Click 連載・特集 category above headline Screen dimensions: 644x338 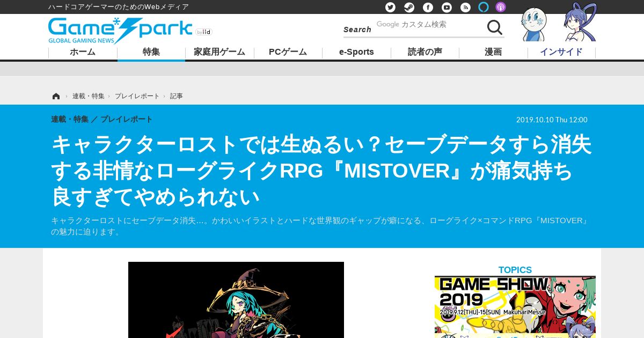(x=70, y=120)
